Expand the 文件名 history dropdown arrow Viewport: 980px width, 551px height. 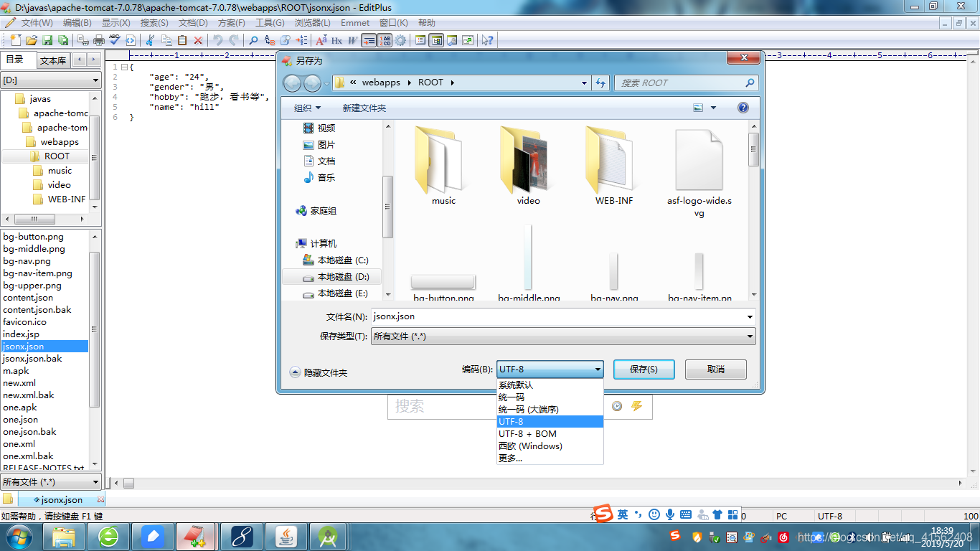point(750,316)
